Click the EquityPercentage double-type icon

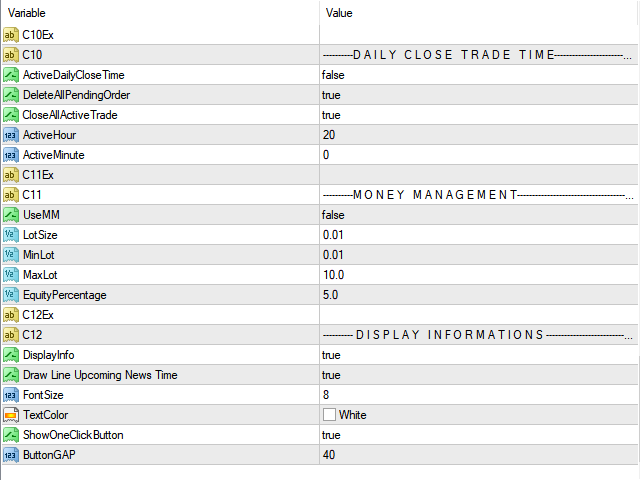tap(11, 295)
